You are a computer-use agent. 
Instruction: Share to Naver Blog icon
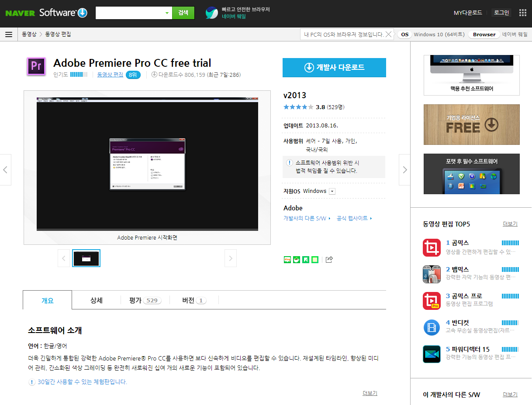287,260
